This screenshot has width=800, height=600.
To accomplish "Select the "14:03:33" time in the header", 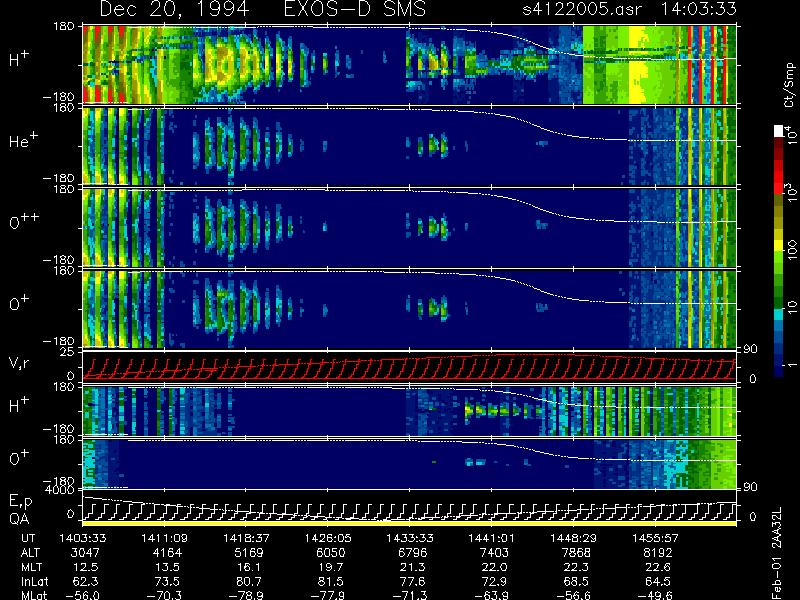I will click(x=698, y=9).
